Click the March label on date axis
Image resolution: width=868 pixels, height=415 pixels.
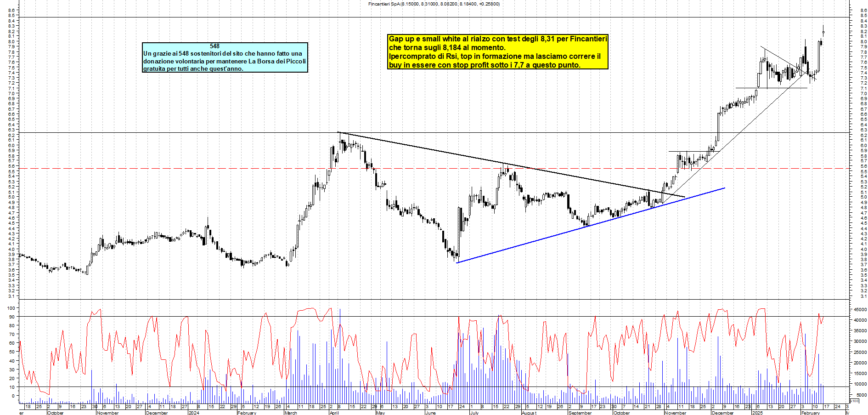(x=291, y=413)
